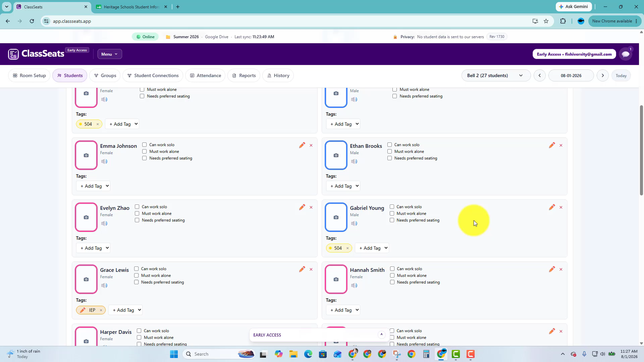Click the ClassSeats logo
Image resolution: width=644 pixels, height=362 pixels.
[36, 54]
